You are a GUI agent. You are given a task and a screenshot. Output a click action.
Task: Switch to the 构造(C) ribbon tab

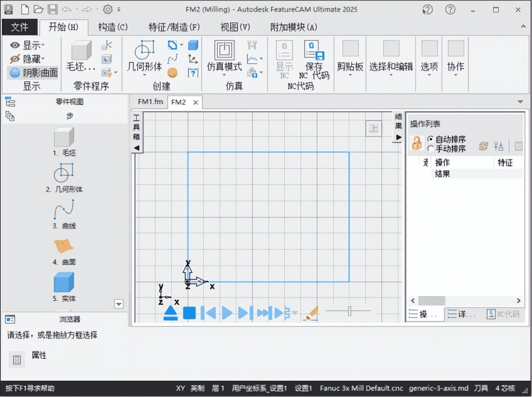point(113,27)
